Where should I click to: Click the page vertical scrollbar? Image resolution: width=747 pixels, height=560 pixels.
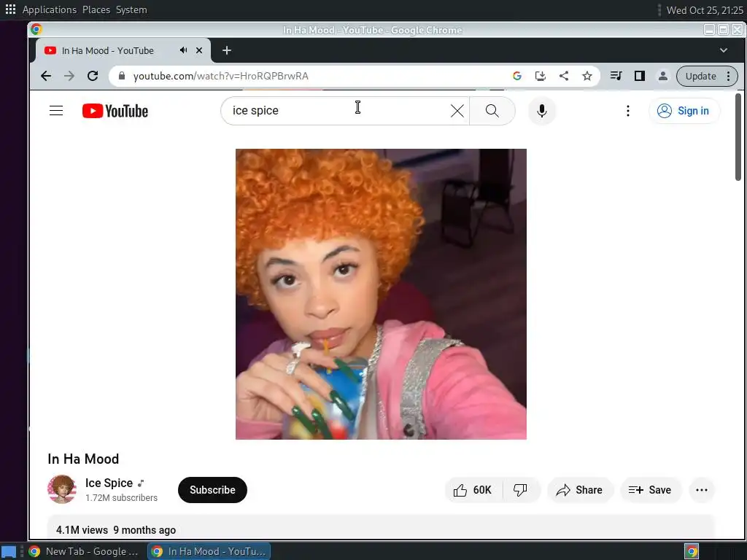coord(738,137)
